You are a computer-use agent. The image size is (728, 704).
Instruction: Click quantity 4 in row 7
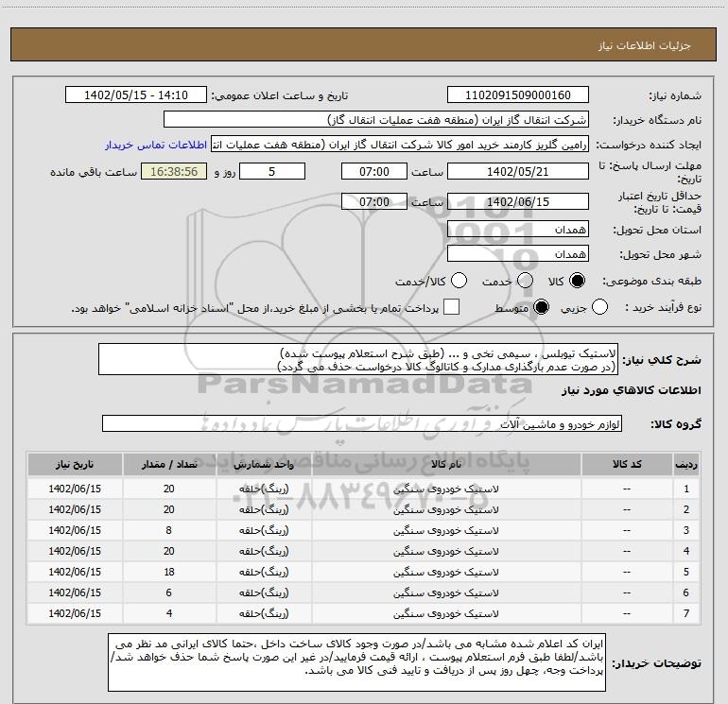(169, 613)
